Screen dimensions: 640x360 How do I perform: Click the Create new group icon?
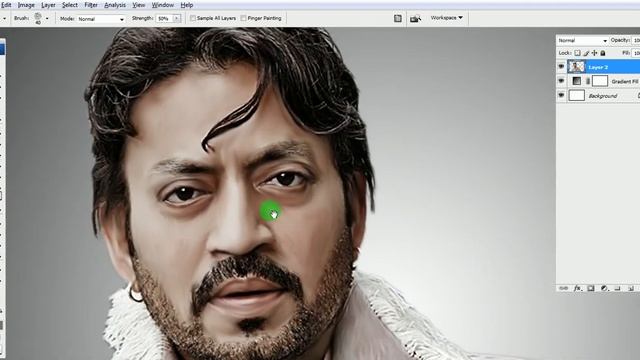tap(618, 288)
